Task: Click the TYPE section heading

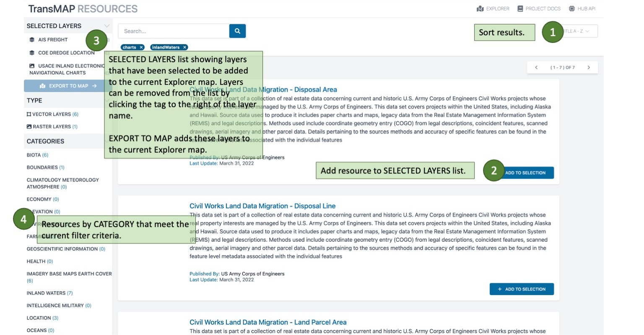Action: pos(34,101)
